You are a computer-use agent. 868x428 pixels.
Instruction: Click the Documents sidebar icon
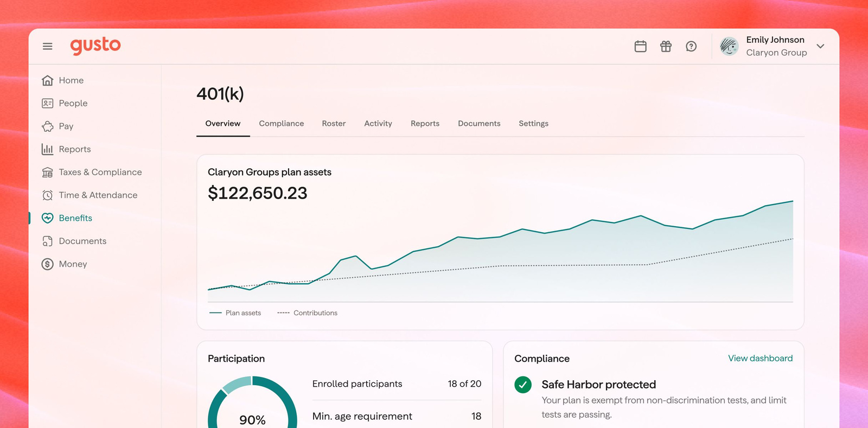click(48, 241)
